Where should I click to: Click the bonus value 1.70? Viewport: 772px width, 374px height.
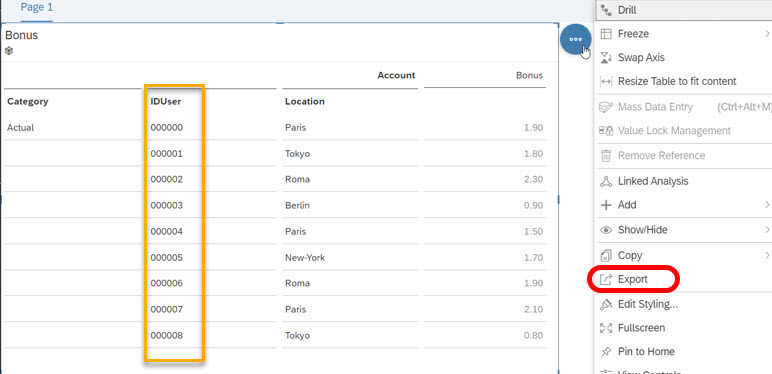coord(534,257)
